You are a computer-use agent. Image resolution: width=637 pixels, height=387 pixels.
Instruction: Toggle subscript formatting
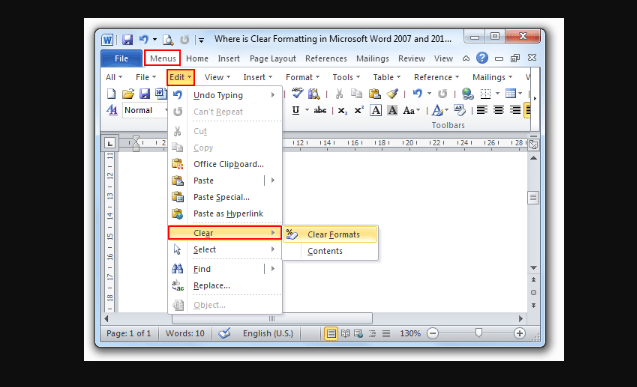point(342,110)
